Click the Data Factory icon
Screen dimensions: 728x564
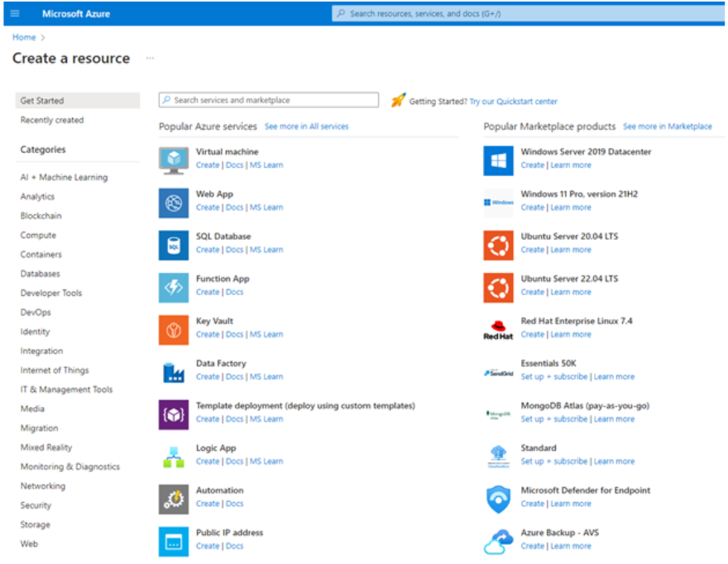pyautogui.click(x=174, y=372)
